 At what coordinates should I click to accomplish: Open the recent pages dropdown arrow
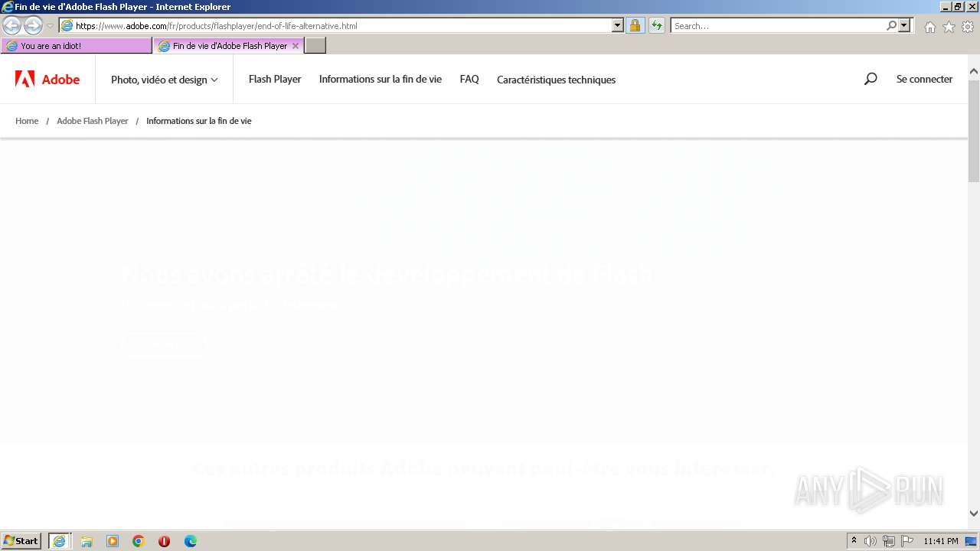50,26
